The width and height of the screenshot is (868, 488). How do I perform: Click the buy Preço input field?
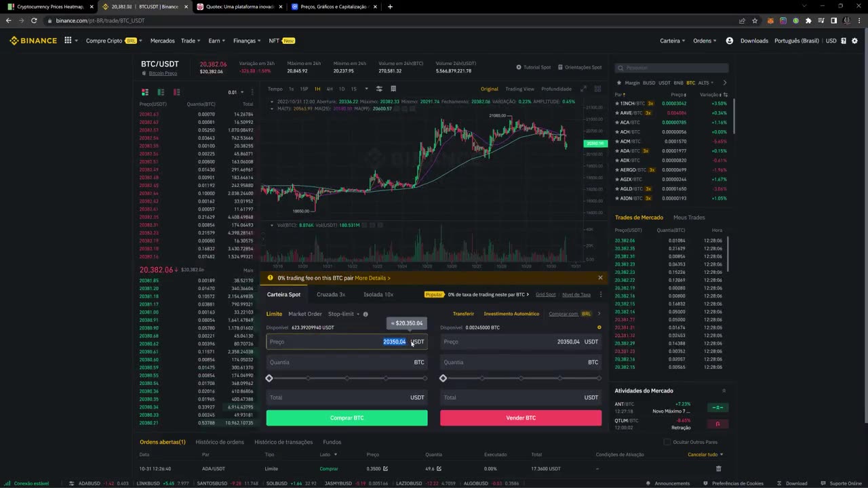tap(347, 342)
